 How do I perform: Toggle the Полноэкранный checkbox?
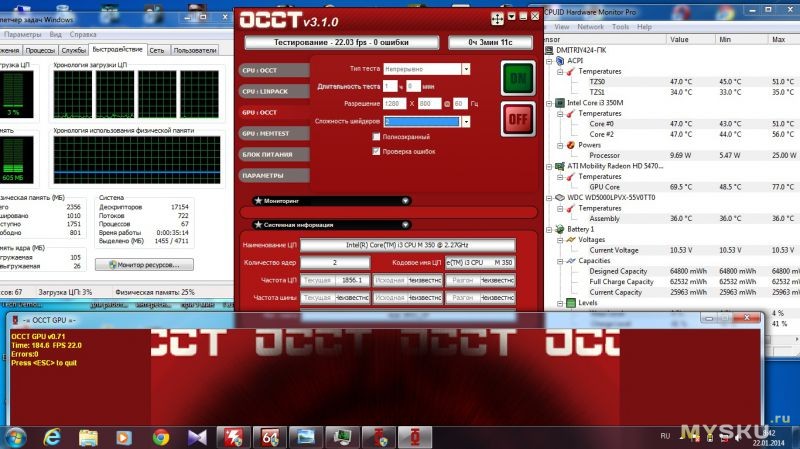[377, 137]
